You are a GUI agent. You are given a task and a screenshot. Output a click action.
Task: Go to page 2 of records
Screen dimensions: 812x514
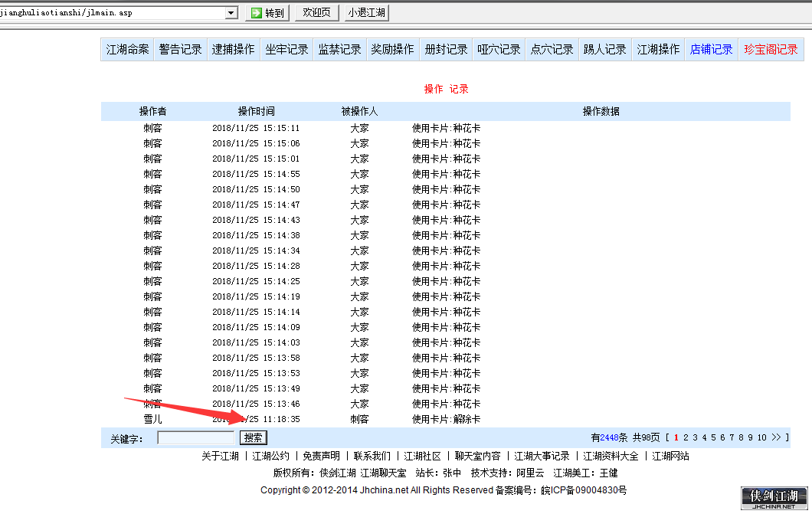pyautogui.click(x=686, y=437)
